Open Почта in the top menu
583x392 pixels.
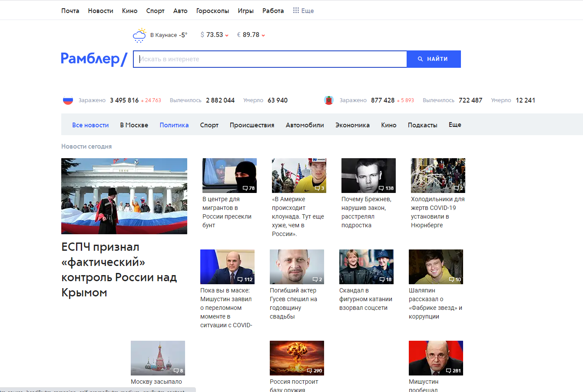point(70,11)
